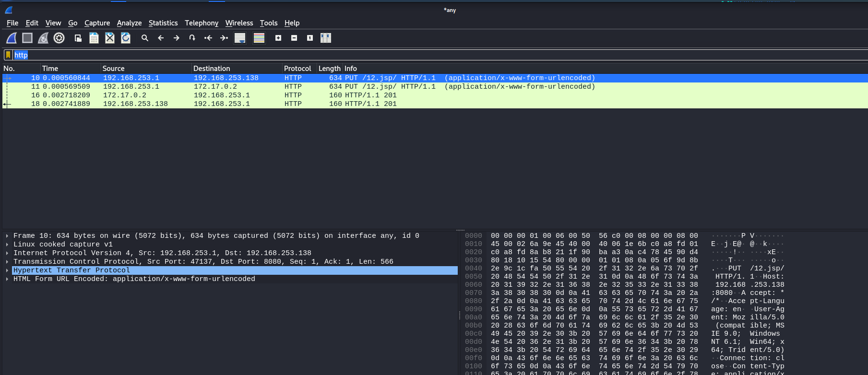Open the Edit menu
Screen dimensions: 868x375
(x=32, y=23)
